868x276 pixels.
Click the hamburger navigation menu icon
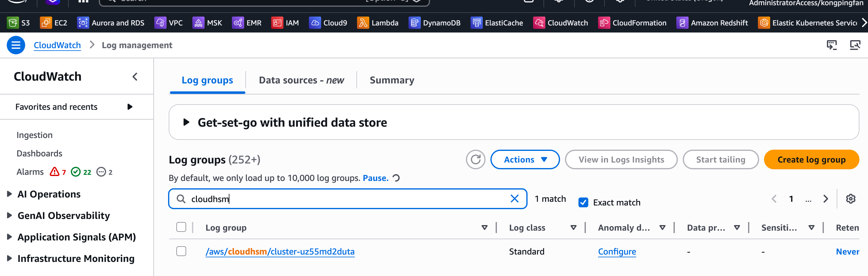pos(16,45)
